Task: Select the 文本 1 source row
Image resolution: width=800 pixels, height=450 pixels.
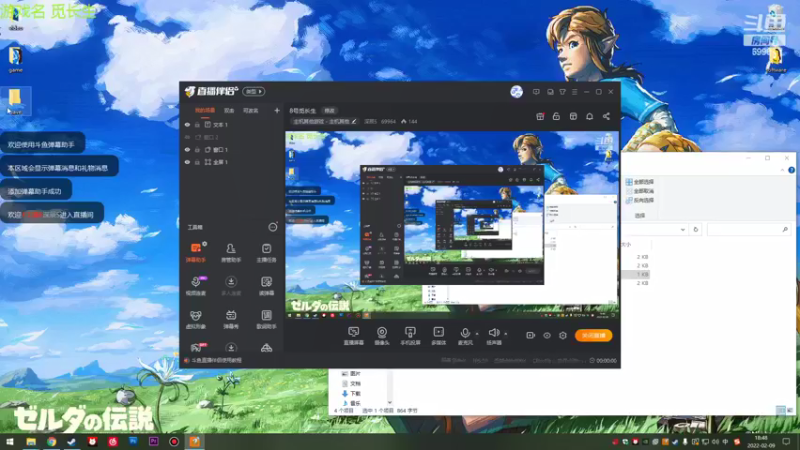Action: click(232, 124)
